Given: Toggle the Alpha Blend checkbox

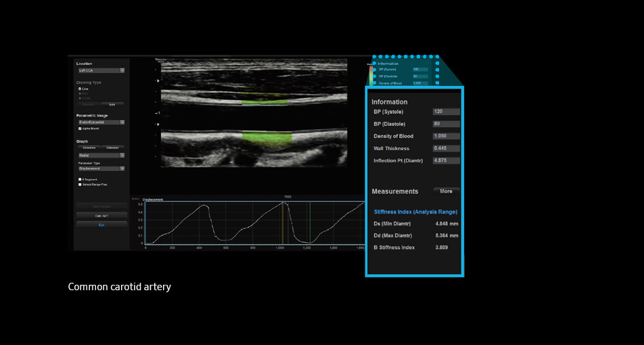Looking at the screenshot, I should coord(80,129).
